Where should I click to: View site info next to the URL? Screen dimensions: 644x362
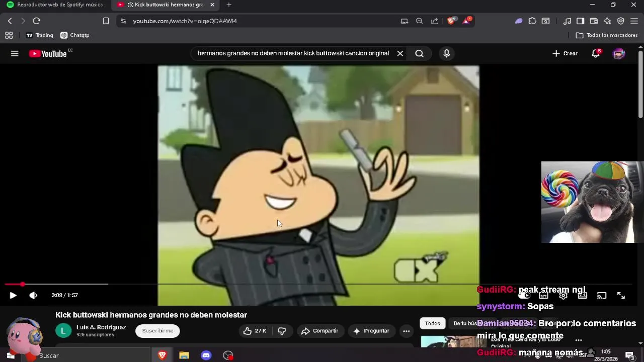[123, 21]
